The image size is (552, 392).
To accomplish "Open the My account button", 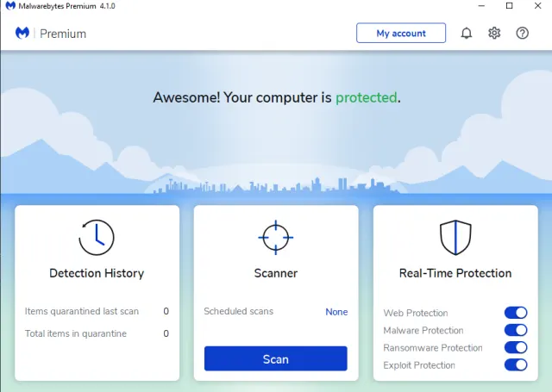I will [401, 34].
